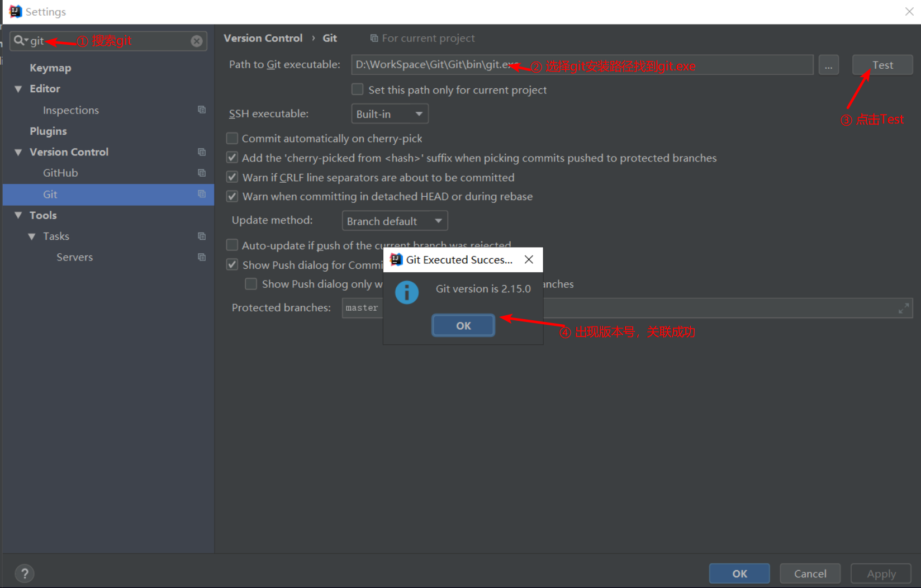The height and width of the screenshot is (588, 921).
Task: Browse for Git executable with ... button
Action: tap(828, 65)
